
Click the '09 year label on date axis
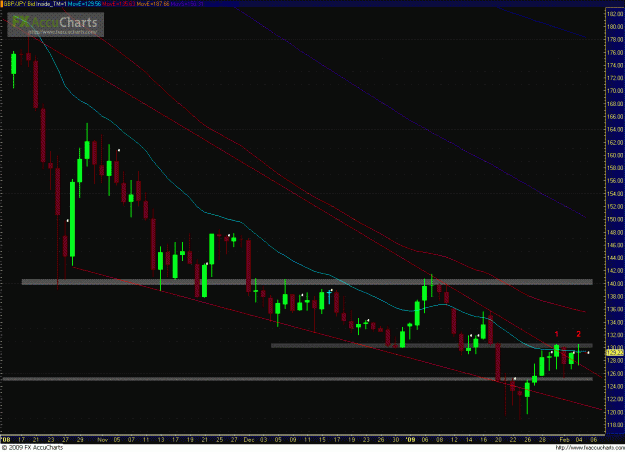point(410,440)
